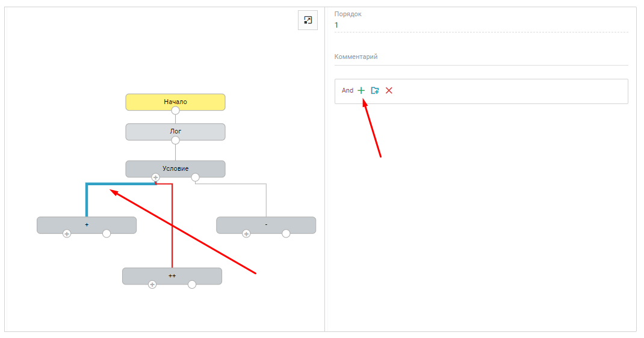Click the Порядок order field
The width and height of the screenshot is (644, 338).
[x=480, y=25]
